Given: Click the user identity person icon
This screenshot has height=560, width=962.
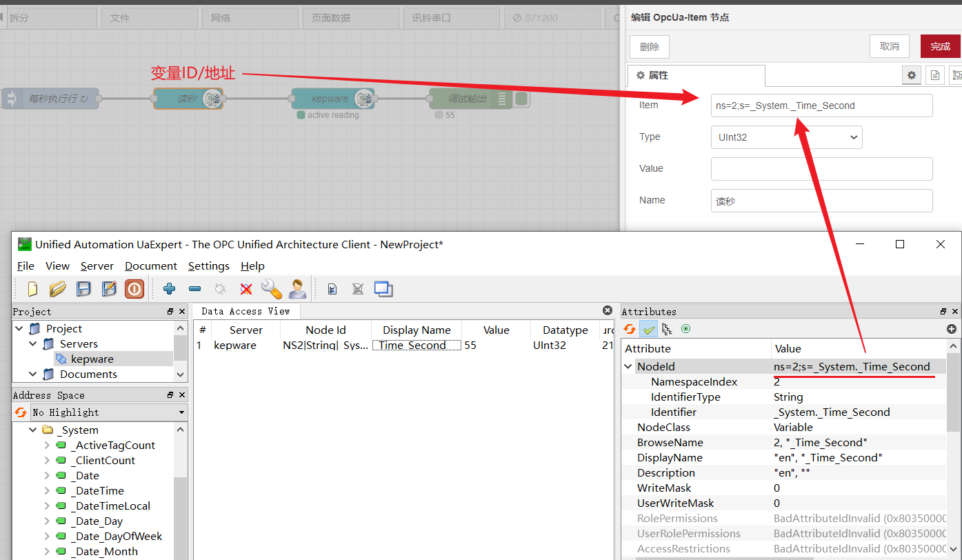Looking at the screenshot, I should coord(297,289).
